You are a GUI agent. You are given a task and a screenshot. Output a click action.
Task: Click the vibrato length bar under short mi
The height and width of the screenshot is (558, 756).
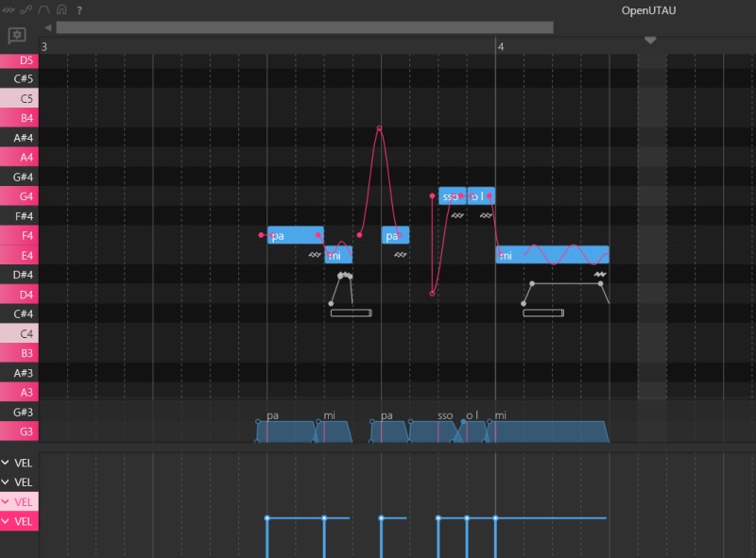pyautogui.click(x=351, y=313)
